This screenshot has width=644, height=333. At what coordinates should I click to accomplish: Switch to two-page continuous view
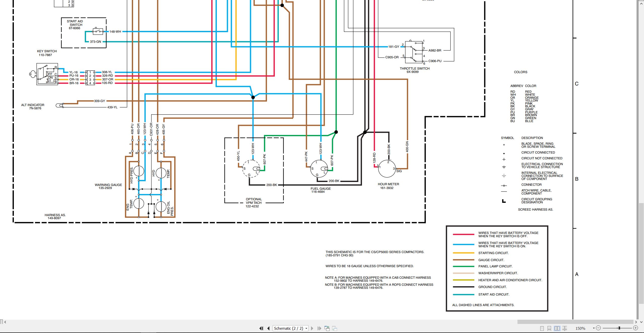pyautogui.click(x=565, y=328)
